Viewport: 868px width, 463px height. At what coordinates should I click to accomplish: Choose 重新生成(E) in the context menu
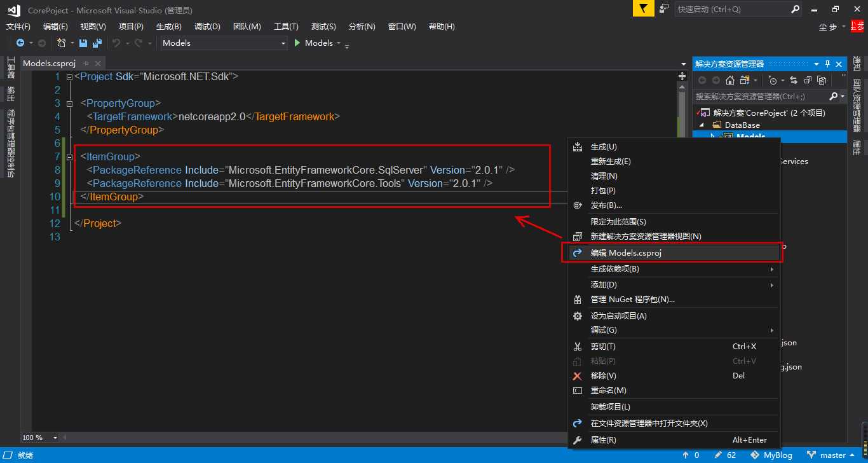pyautogui.click(x=674, y=162)
